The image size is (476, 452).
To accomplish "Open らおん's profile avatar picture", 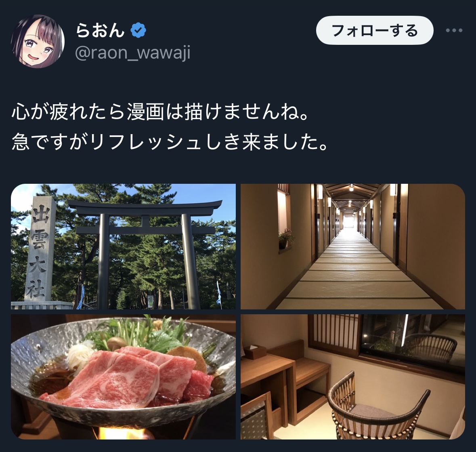I will click(x=38, y=41).
